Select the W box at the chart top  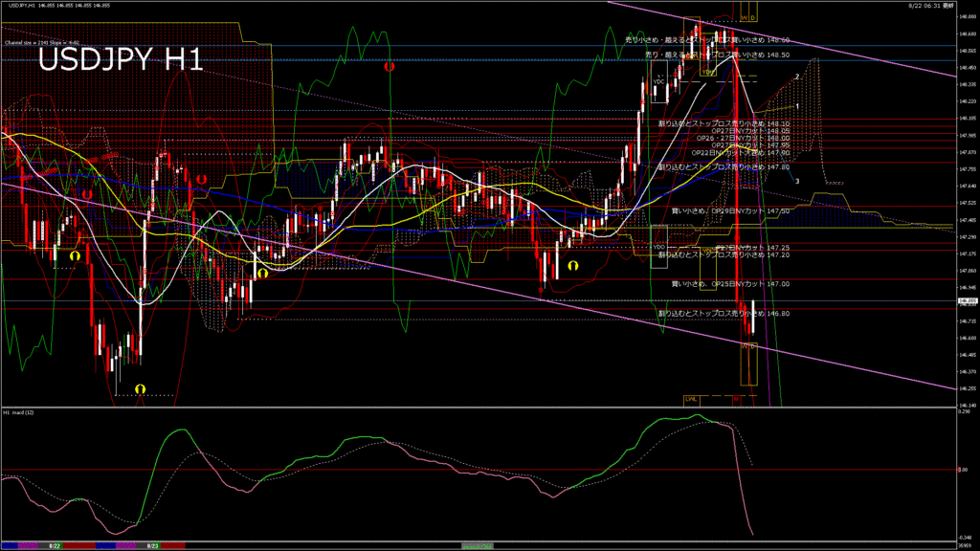coord(745,17)
